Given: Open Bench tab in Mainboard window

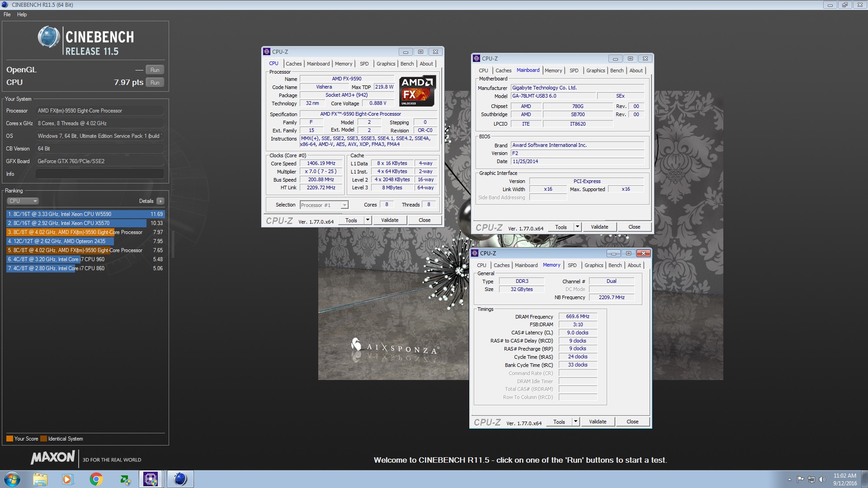Looking at the screenshot, I should (617, 70).
